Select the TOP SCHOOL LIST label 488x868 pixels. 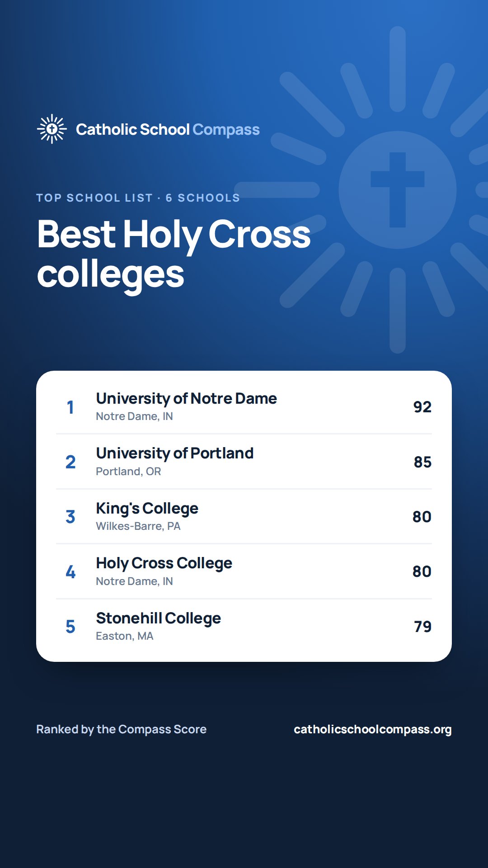click(x=94, y=198)
